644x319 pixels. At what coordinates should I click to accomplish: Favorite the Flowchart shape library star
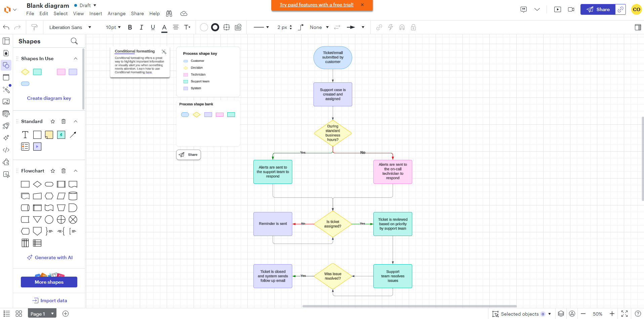coord(53,171)
